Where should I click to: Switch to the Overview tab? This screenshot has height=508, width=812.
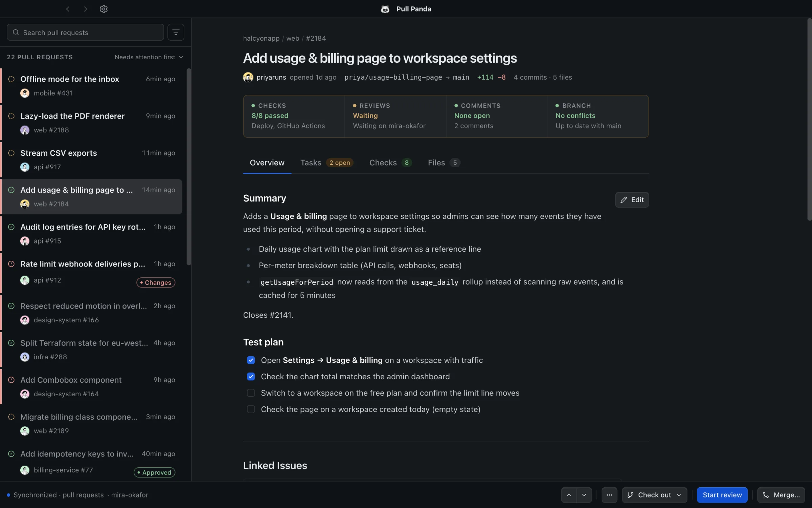[x=267, y=163]
